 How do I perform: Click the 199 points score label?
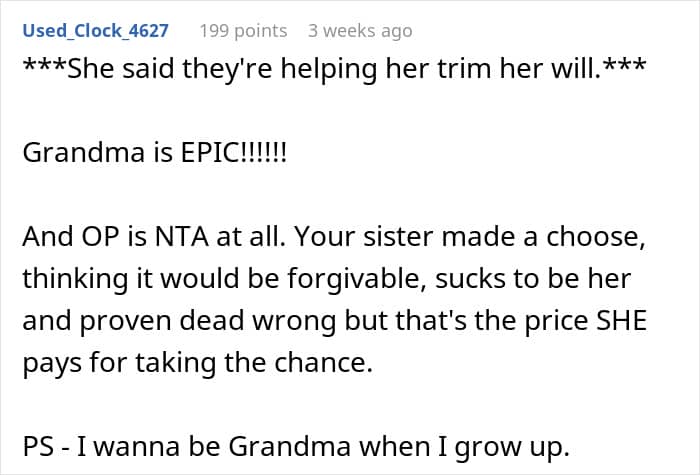pyautogui.click(x=243, y=31)
